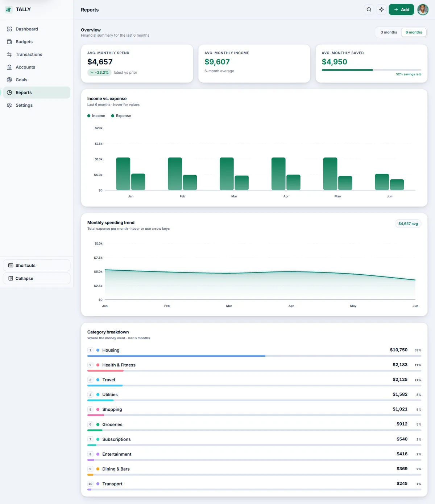This screenshot has height=504, width=435.
Task: Click the $9,607 average income value
Action: (x=217, y=62)
